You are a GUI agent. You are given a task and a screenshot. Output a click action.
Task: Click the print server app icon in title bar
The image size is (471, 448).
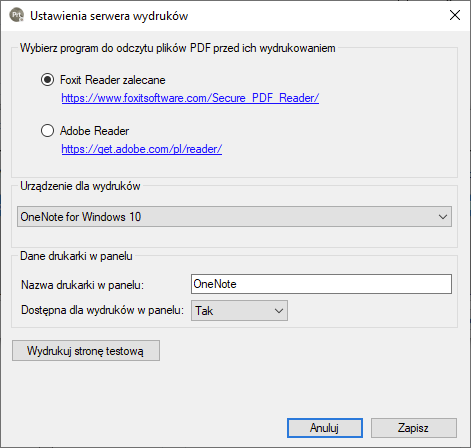pos(17,15)
